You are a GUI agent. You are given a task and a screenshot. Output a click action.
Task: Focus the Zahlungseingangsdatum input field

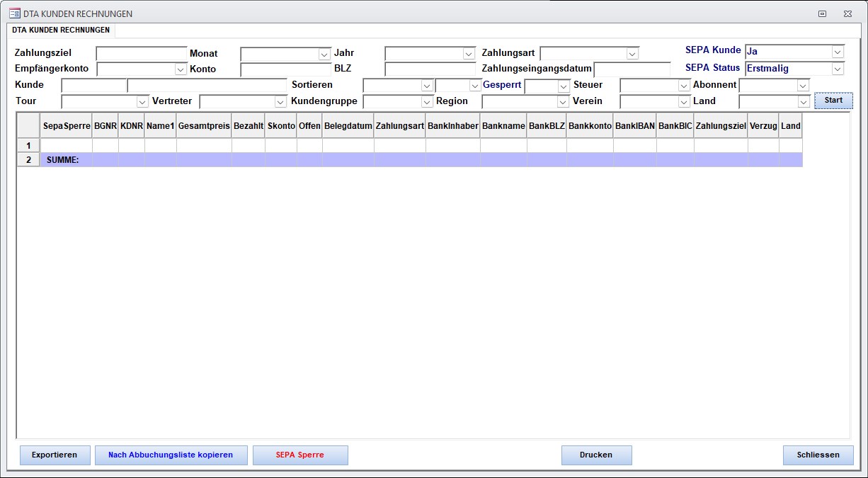tap(632, 69)
